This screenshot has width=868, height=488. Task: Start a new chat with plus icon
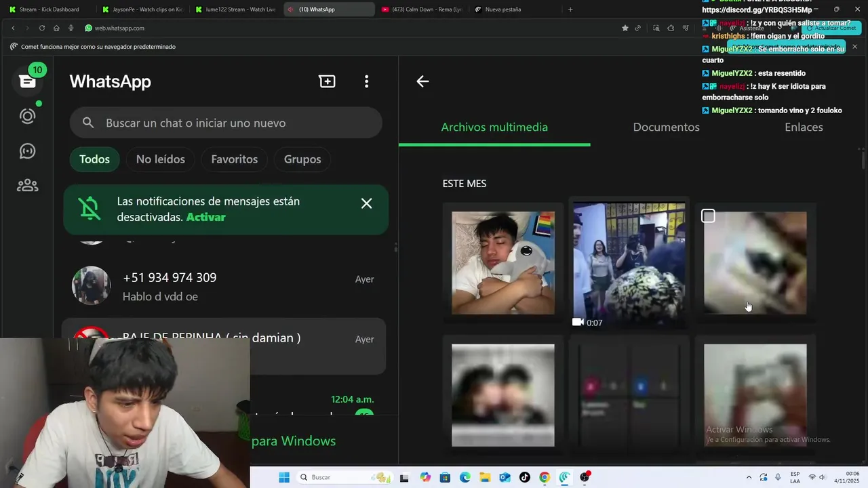coord(327,81)
